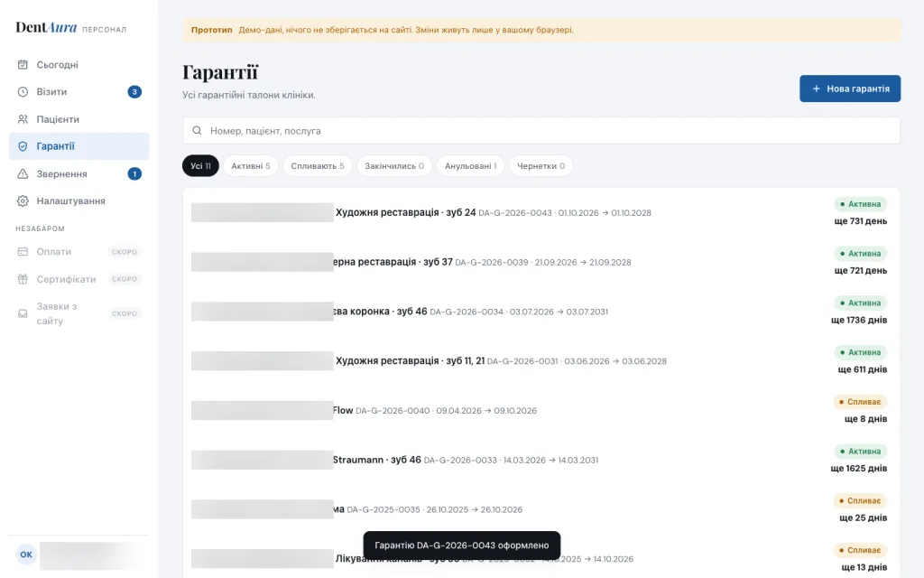Click the DentAura logo

(46, 28)
